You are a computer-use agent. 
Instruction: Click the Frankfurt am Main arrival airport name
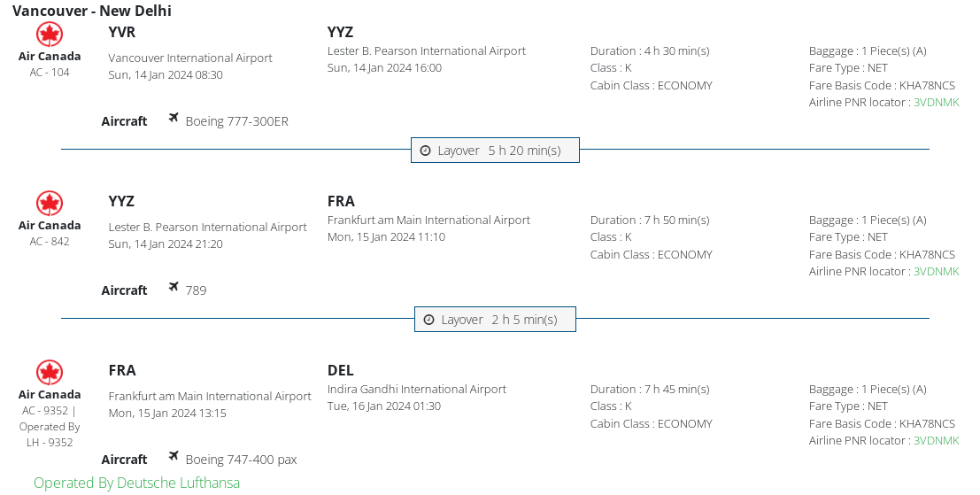click(428, 220)
